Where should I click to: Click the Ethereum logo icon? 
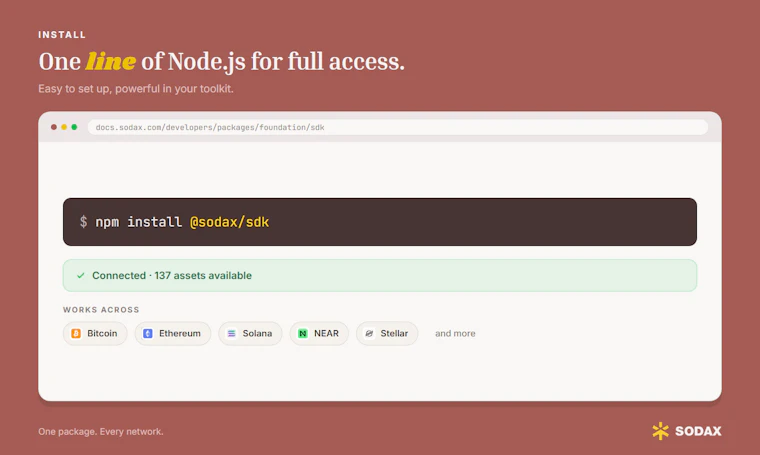tap(148, 333)
